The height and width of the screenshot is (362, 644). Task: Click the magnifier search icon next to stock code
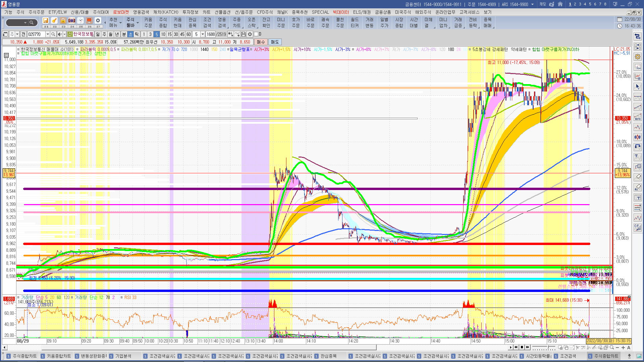coord(53,34)
